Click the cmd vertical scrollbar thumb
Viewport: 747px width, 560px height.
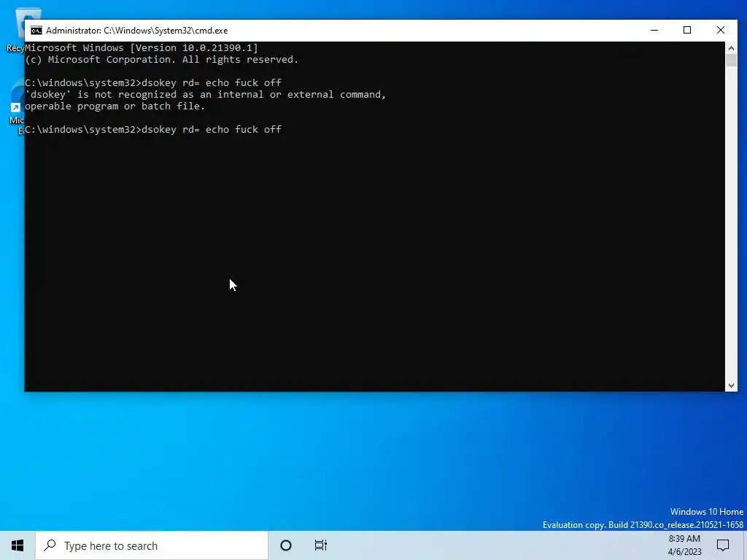click(731, 61)
